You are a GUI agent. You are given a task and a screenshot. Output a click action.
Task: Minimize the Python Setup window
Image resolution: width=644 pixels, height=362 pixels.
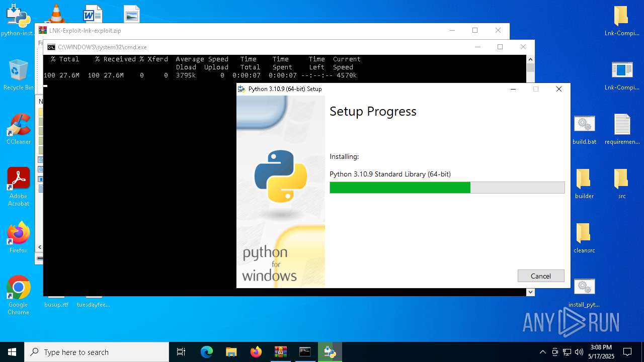point(513,89)
